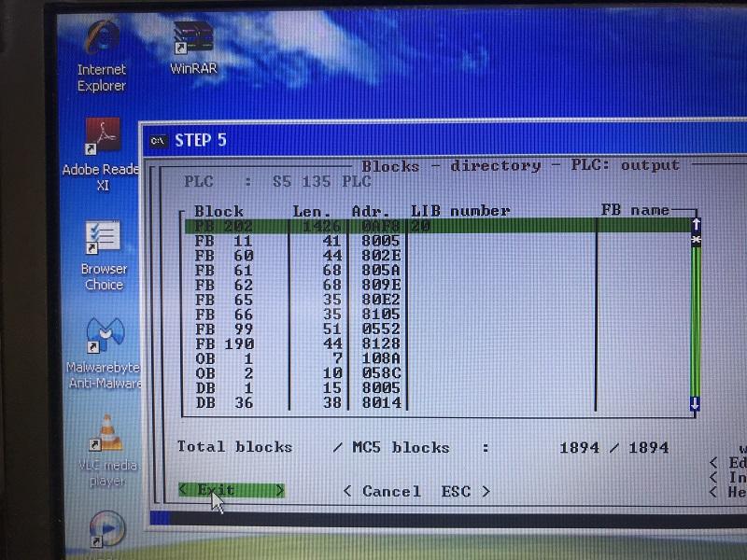Select the highlighted FB 202 row

(437, 226)
